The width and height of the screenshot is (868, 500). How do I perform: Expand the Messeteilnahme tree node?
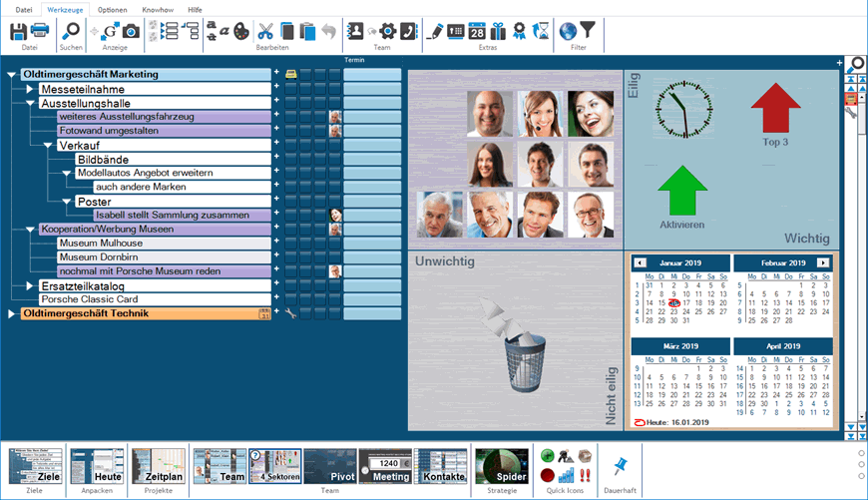coord(30,89)
